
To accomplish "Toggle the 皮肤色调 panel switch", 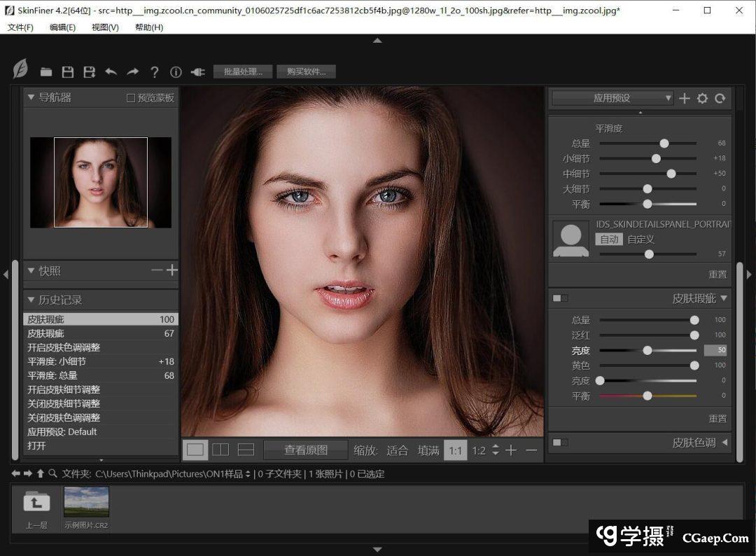I will point(561,443).
